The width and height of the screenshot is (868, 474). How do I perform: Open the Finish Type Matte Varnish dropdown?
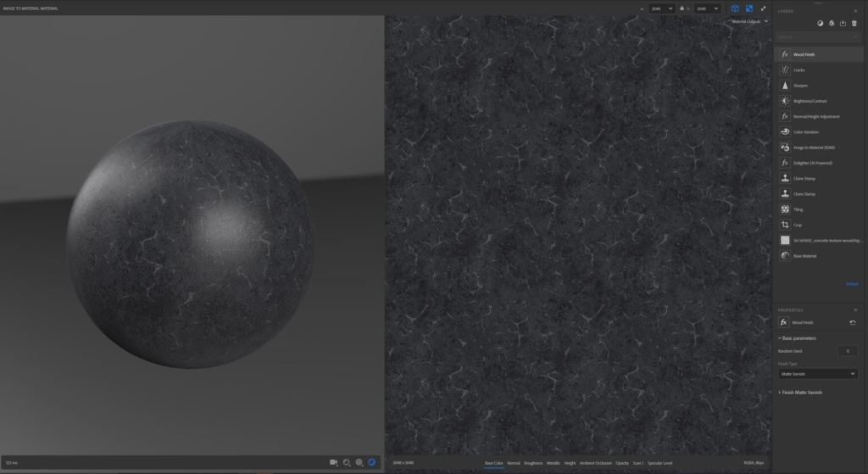pos(818,374)
